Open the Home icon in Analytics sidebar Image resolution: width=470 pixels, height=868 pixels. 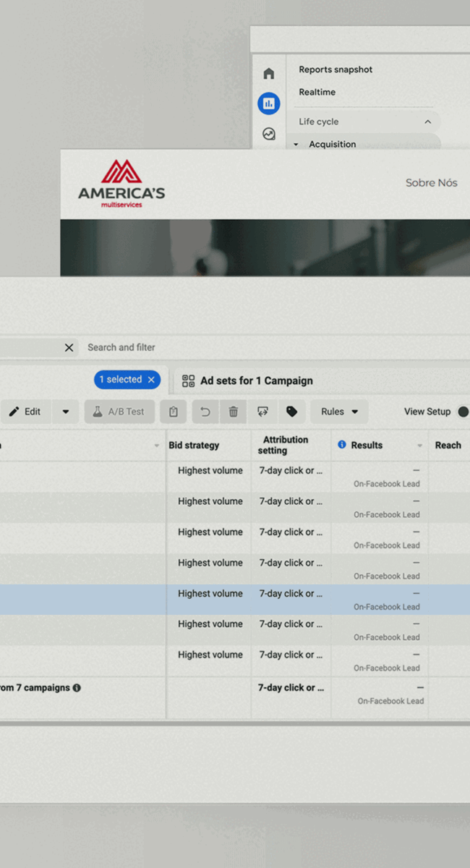[269, 74]
